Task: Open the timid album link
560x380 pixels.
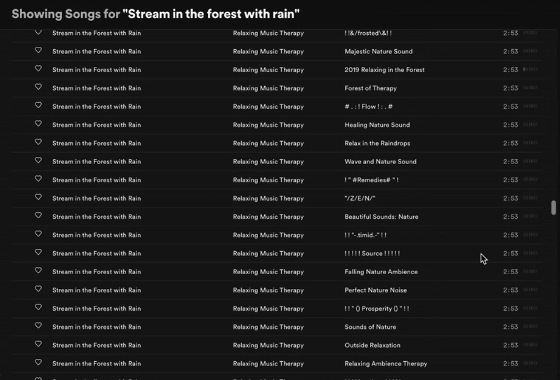Action: 365,235
